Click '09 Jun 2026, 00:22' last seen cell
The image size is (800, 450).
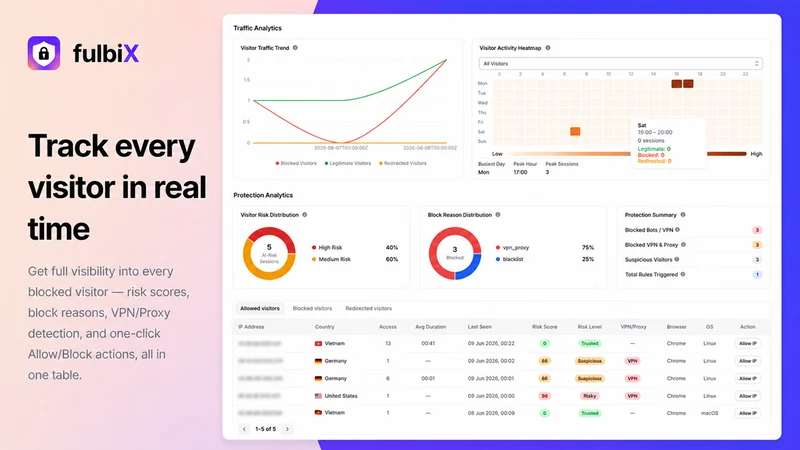[x=491, y=343]
